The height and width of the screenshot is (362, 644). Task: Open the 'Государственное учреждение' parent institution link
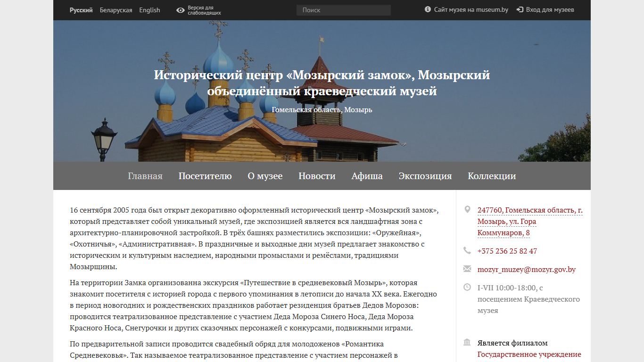[529, 354]
